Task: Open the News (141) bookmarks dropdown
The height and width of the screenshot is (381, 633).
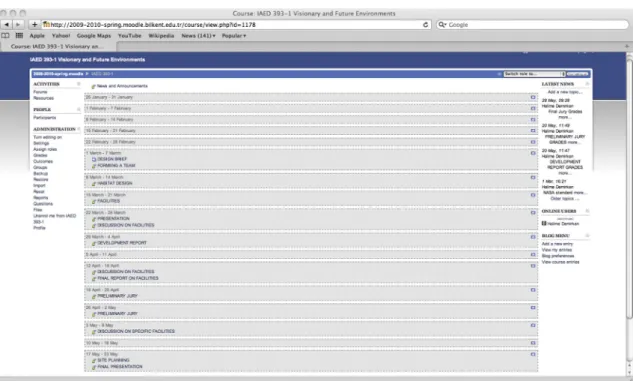Action: tap(198, 36)
